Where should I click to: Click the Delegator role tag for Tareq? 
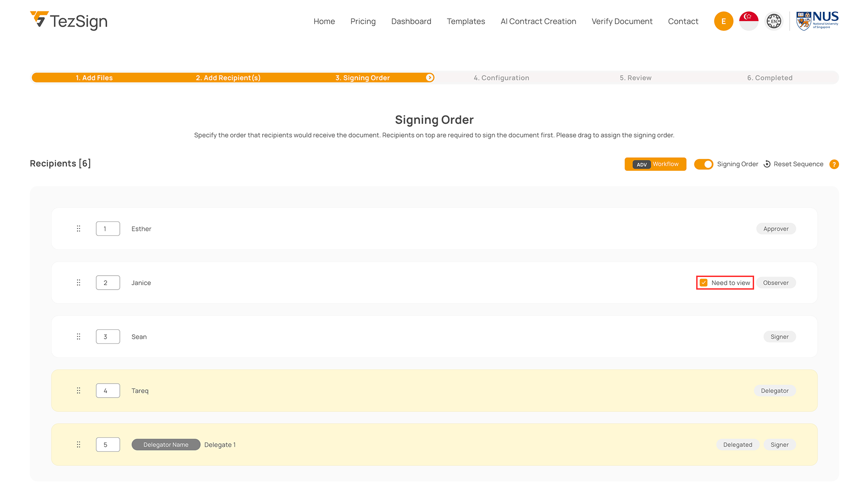774,391
